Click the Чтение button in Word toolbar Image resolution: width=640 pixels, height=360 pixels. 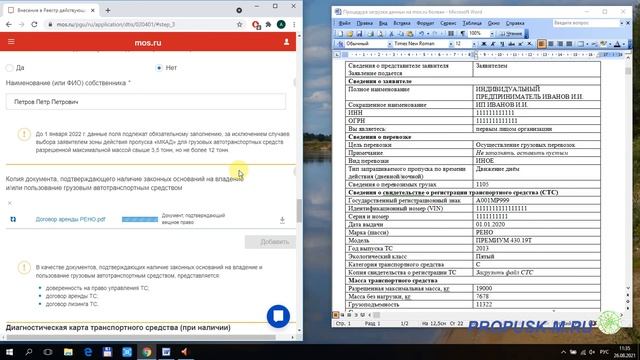(x=511, y=33)
